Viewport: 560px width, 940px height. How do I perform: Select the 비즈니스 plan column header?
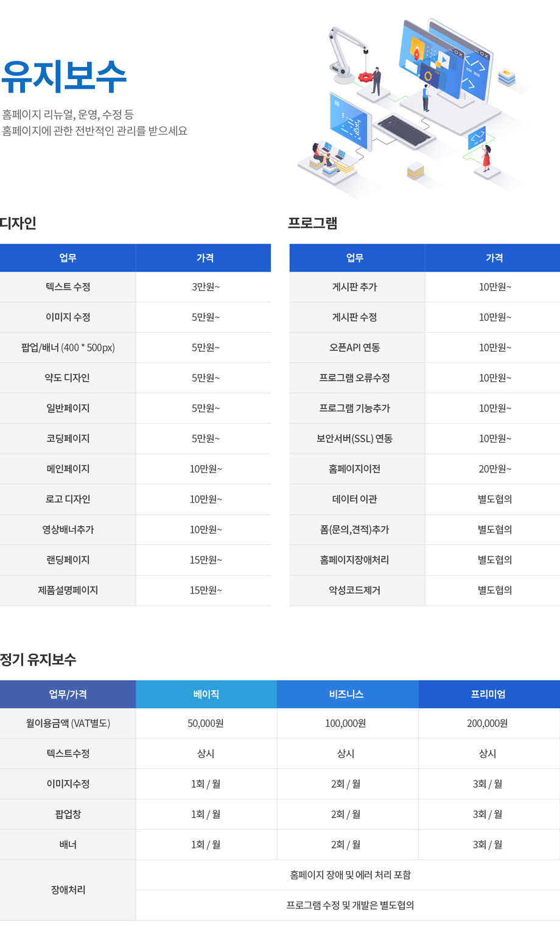click(x=347, y=694)
